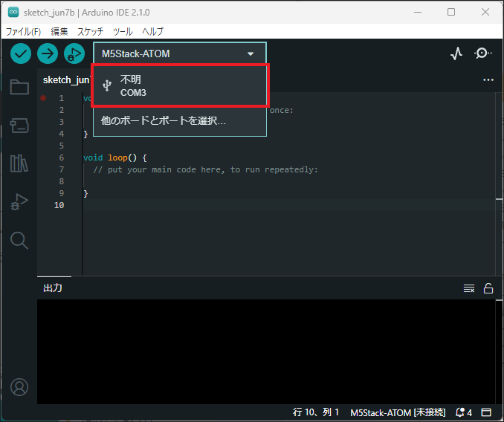Image resolution: width=504 pixels, height=422 pixels.
Task: Select the sketch_jun7b editor tab
Action: (x=66, y=80)
